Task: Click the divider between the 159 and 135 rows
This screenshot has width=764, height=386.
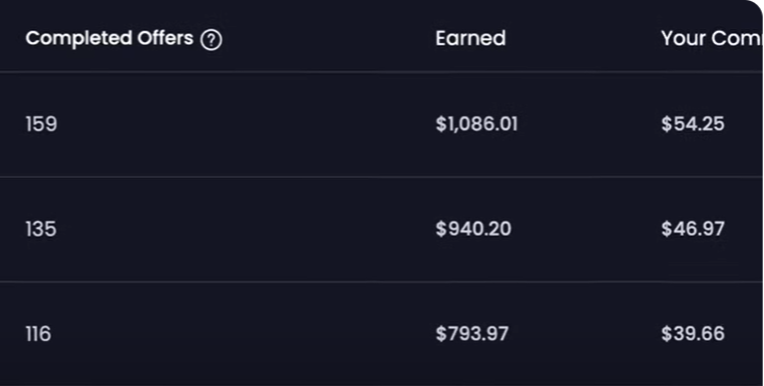Action: (x=381, y=177)
